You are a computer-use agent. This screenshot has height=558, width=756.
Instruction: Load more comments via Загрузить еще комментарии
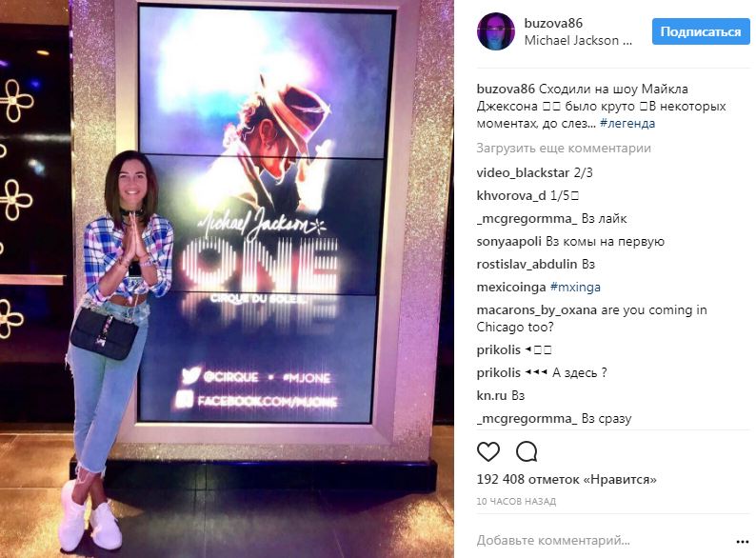pyautogui.click(x=564, y=148)
